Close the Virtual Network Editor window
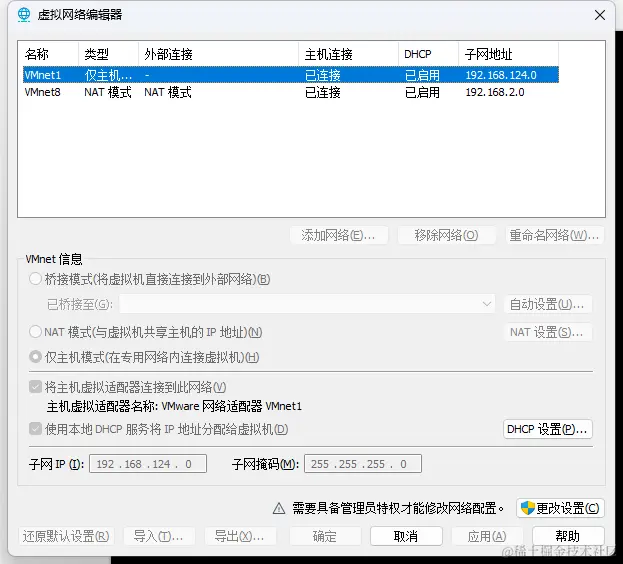Viewport: 623px width, 564px height. tap(600, 15)
